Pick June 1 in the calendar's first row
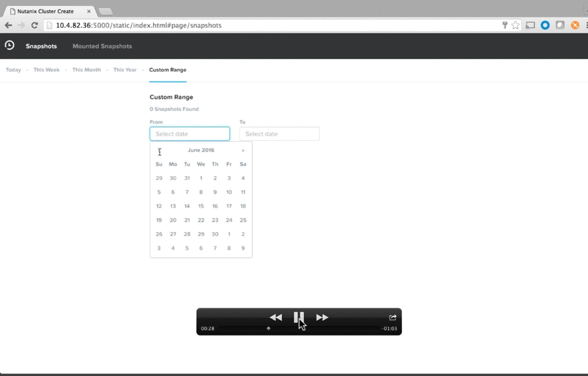Screen dimensions: 588x376 tap(201, 178)
